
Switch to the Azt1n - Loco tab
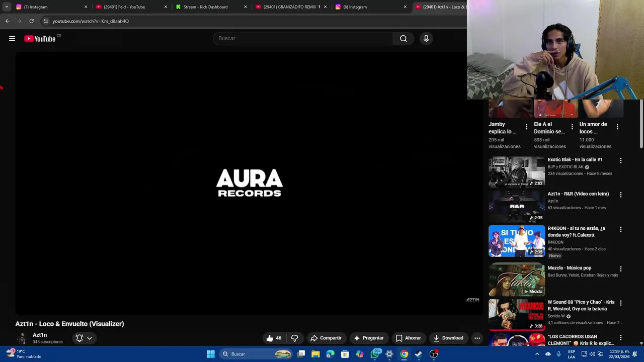(x=440, y=7)
